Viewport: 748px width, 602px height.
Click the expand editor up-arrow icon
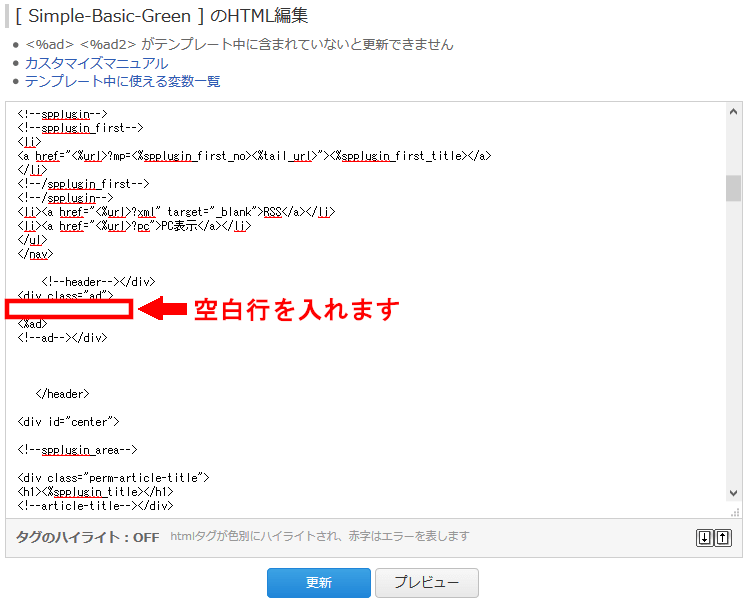pos(723,538)
